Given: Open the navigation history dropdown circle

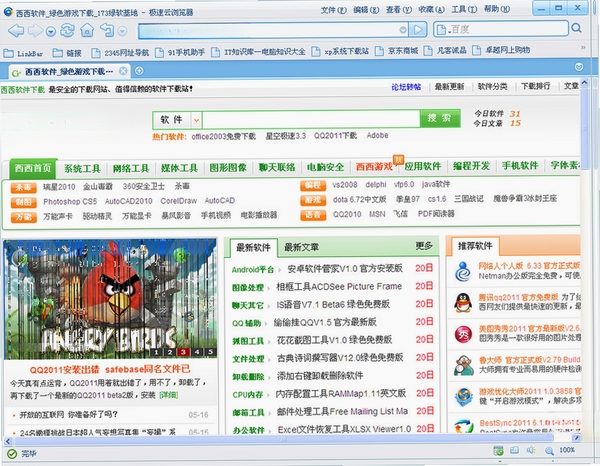Looking at the screenshot, I should 51,31.
